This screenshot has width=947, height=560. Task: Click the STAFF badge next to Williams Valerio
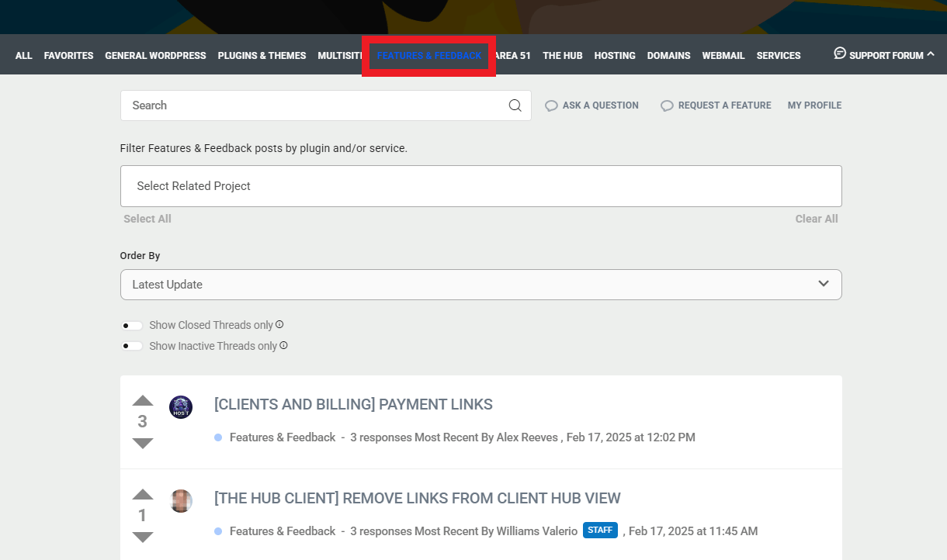coord(600,531)
